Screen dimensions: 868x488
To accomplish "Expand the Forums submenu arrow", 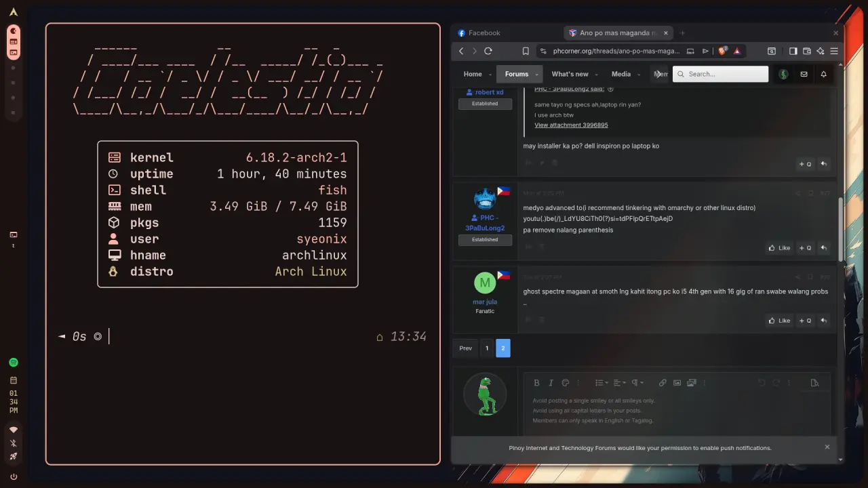I will (536, 75).
